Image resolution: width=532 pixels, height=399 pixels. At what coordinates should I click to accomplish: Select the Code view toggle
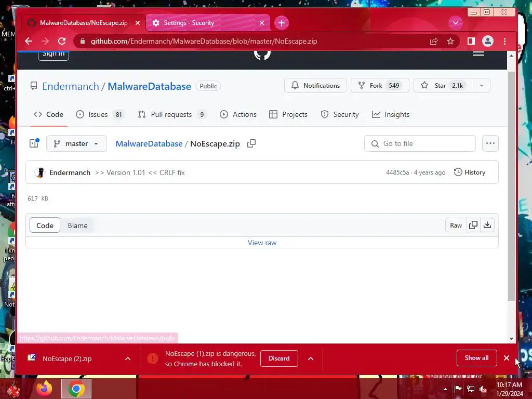[x=45, y=225]
